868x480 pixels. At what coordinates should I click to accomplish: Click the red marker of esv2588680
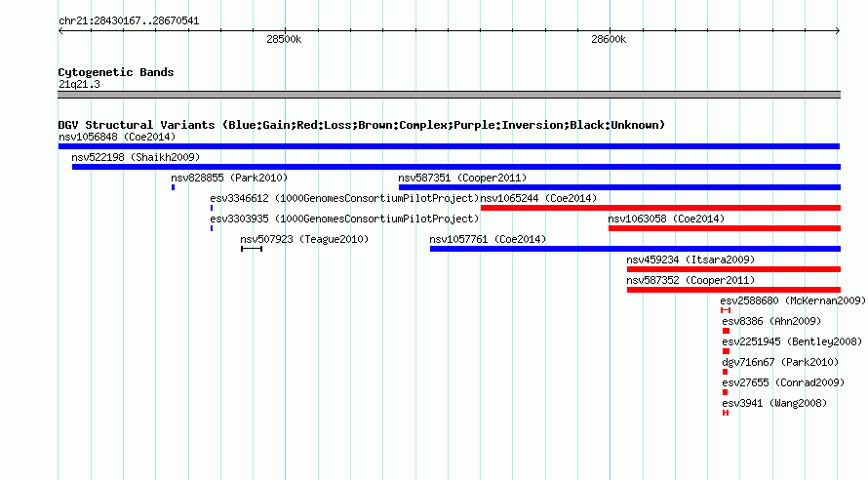point(726,310)
